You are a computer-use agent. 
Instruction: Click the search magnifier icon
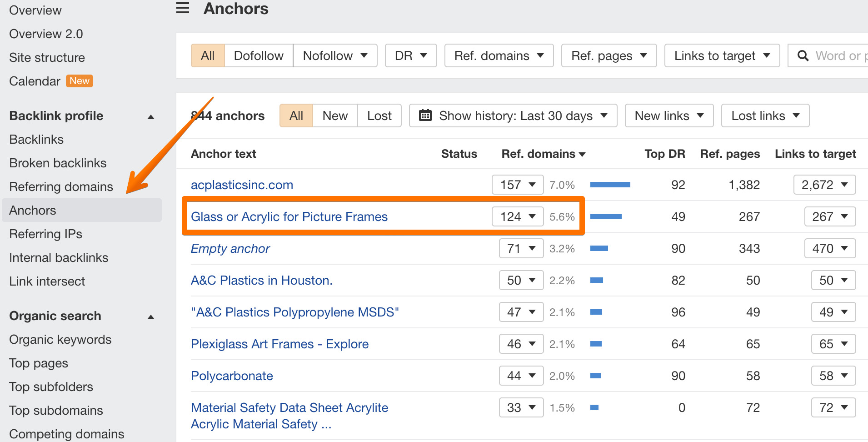coord(803,55)
